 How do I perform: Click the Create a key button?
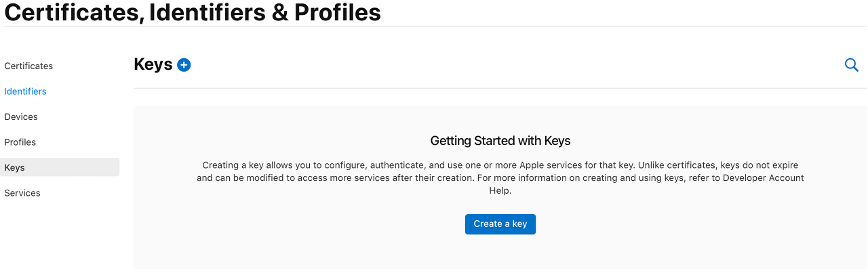pyautogui.click(x=500, y=224)
